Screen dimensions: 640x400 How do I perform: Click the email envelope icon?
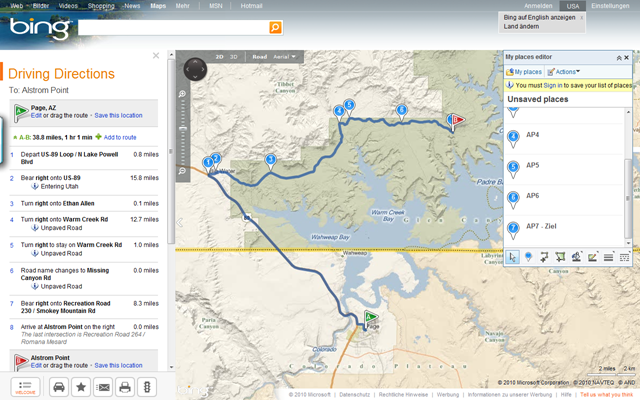(103, 387)
